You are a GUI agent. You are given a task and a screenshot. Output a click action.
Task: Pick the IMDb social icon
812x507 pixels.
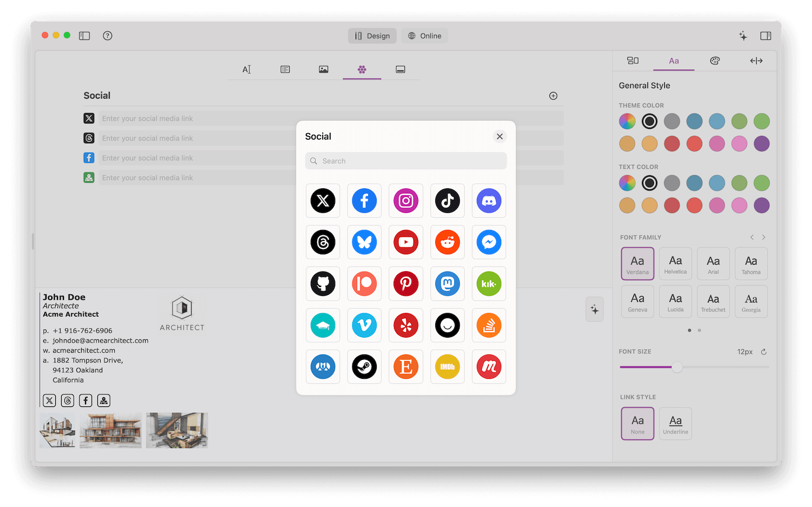click(x=448, y=367)
